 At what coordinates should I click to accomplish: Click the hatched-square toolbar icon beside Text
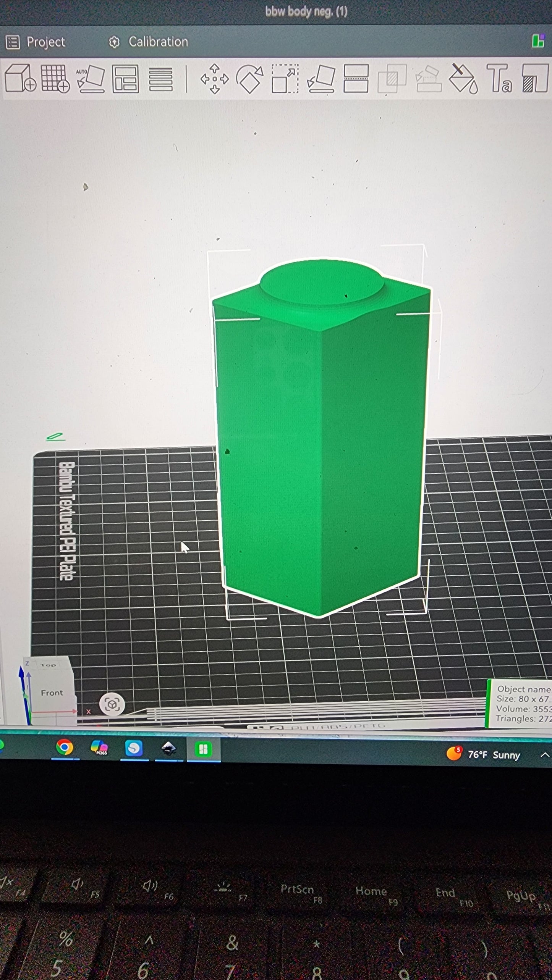coord(535,79)
